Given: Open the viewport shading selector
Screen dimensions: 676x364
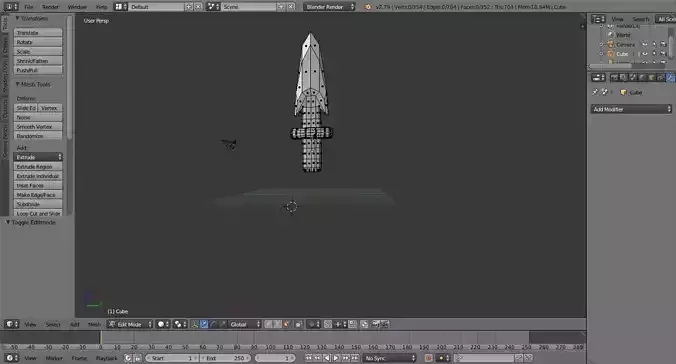Looking at the screenshot, I should (163, 324).
